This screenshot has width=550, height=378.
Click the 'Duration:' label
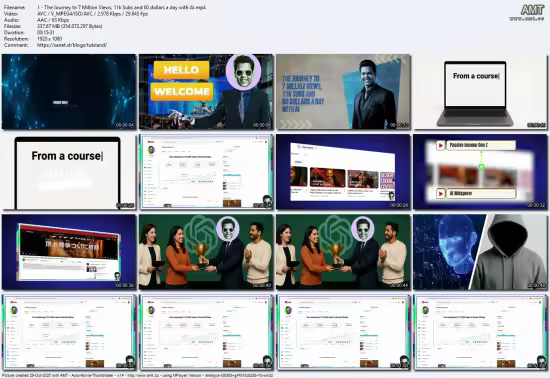click(x=13, y=32)
